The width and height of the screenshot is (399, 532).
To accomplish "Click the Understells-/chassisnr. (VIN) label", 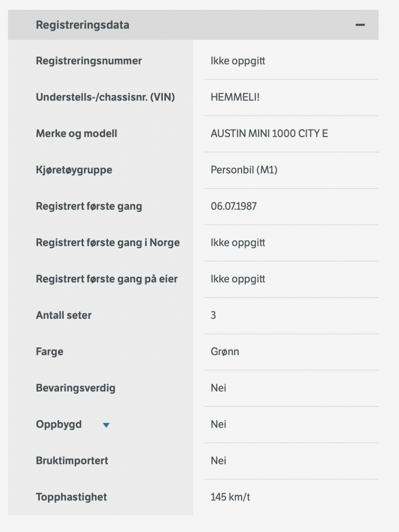I will click(x=105, y=98).
